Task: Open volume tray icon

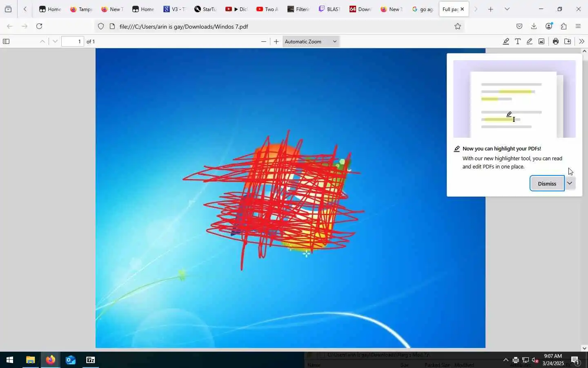Action: coord(535,360)
